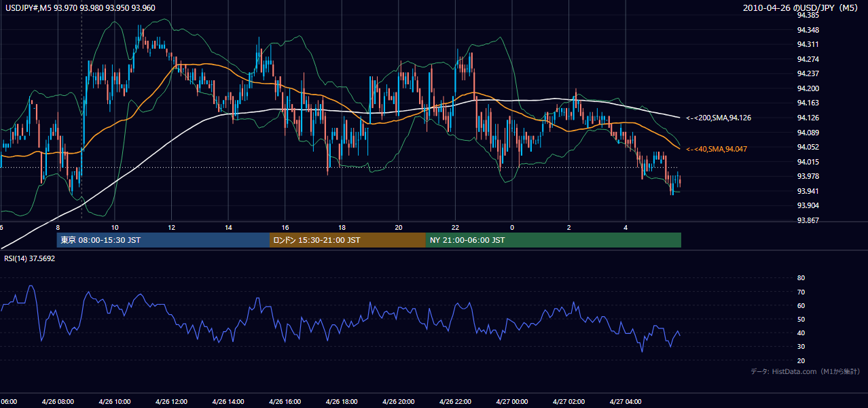Click RSI scale level 50
Viewport: 868px width, 408px height.
(x=801, y=319)
